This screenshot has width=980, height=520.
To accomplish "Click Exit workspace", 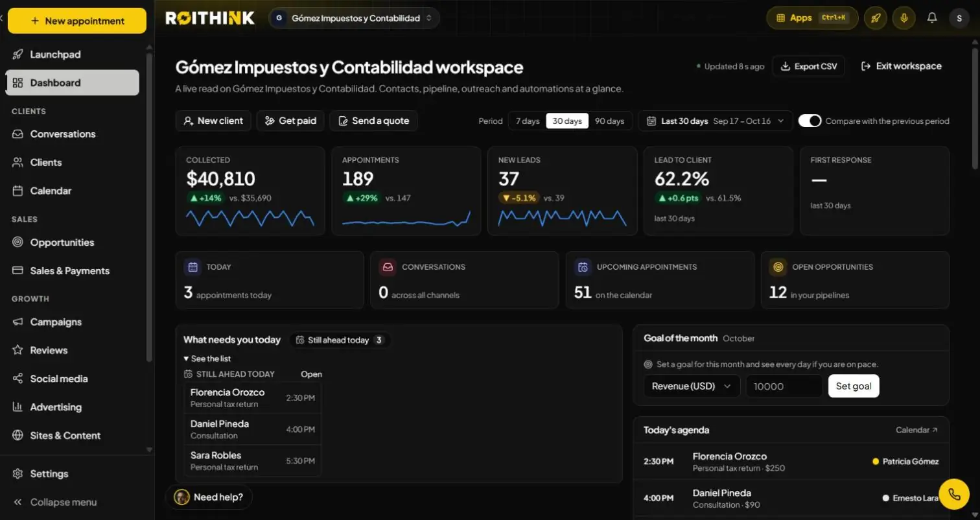I will pos(901,66).
